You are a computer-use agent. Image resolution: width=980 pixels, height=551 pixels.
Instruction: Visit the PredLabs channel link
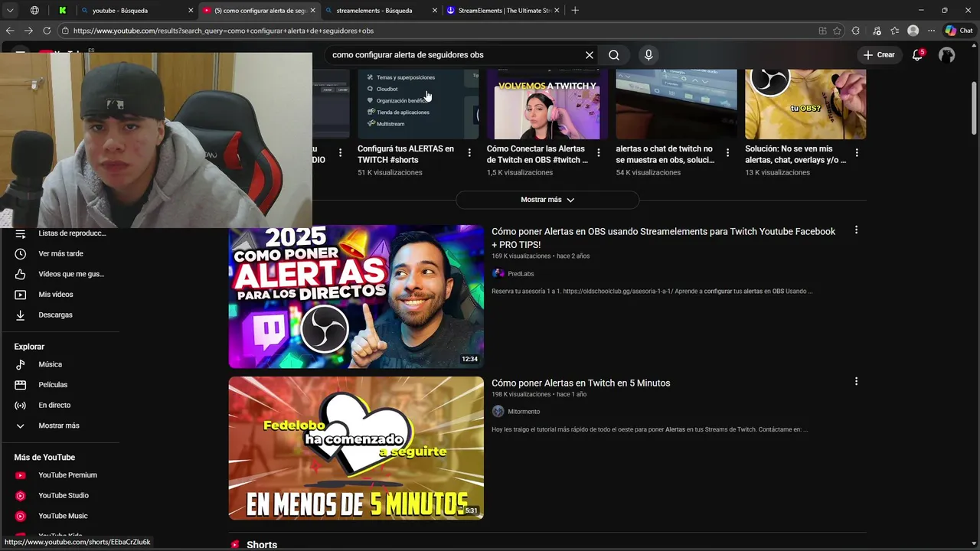coord(521,274)
